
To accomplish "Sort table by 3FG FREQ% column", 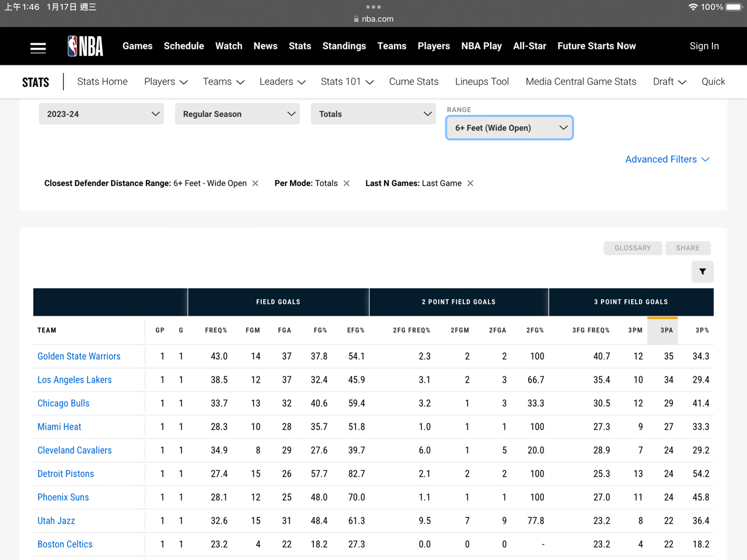I will pyautogui.click(x=591, y=330).
